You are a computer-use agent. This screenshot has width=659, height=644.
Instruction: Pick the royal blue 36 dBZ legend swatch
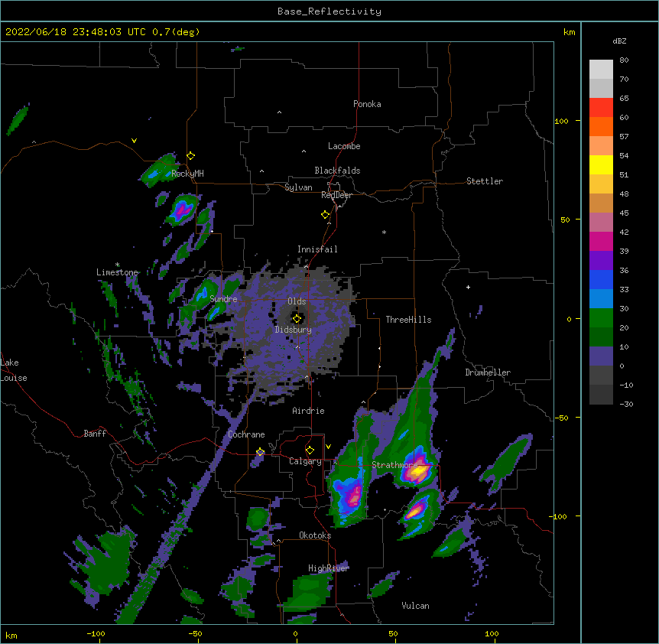pyautogui.click(x=601, y=279)
